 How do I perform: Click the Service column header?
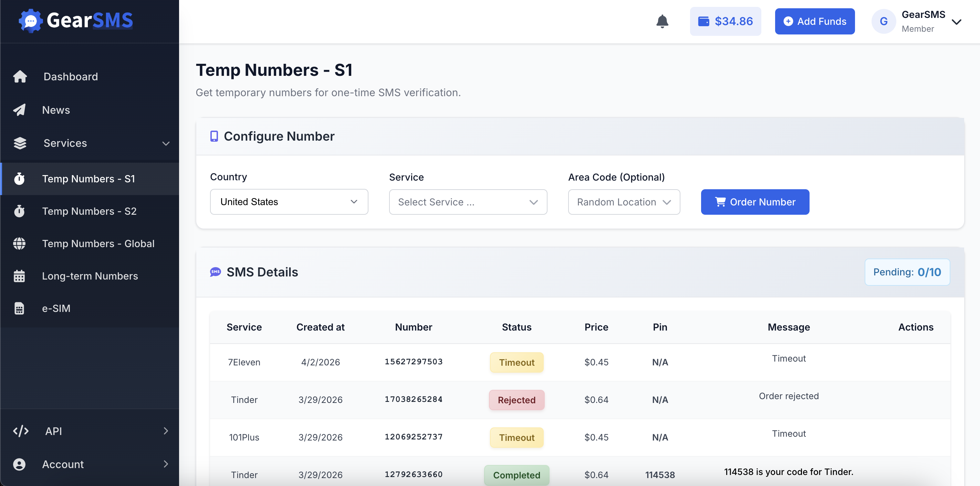[244, 327]
